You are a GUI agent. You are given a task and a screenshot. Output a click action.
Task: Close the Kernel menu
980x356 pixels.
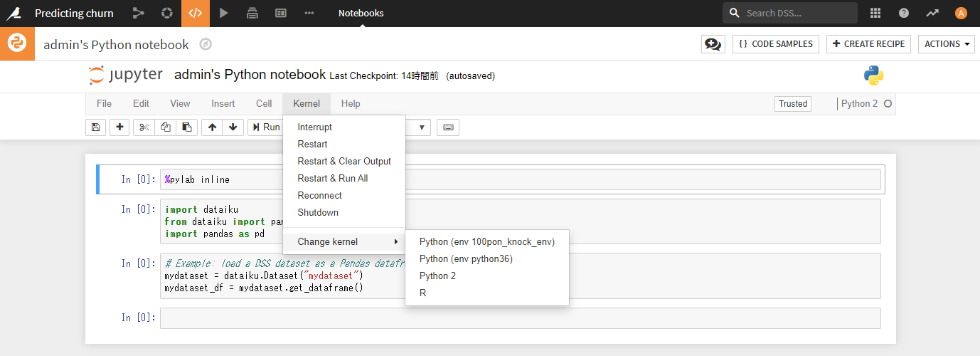pyautogui.click(x=307, y=103)
